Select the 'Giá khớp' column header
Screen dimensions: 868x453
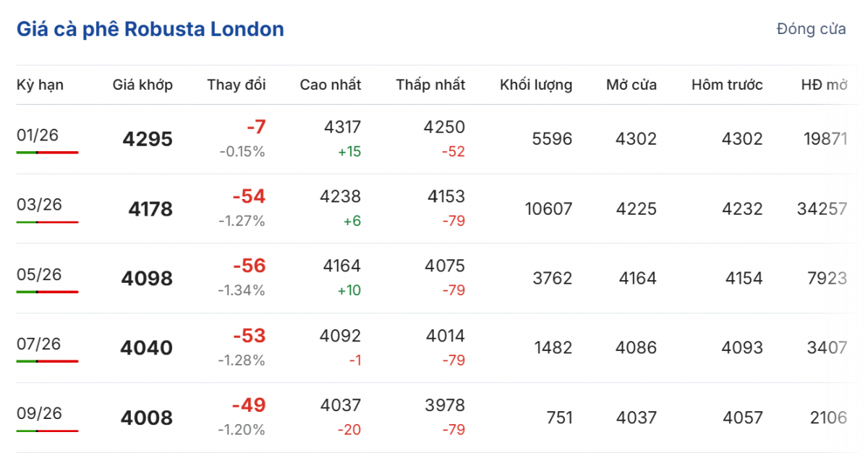point(142,85)
